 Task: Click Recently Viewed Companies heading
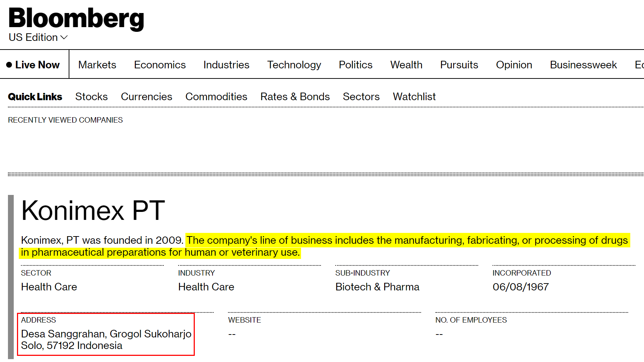65,120
